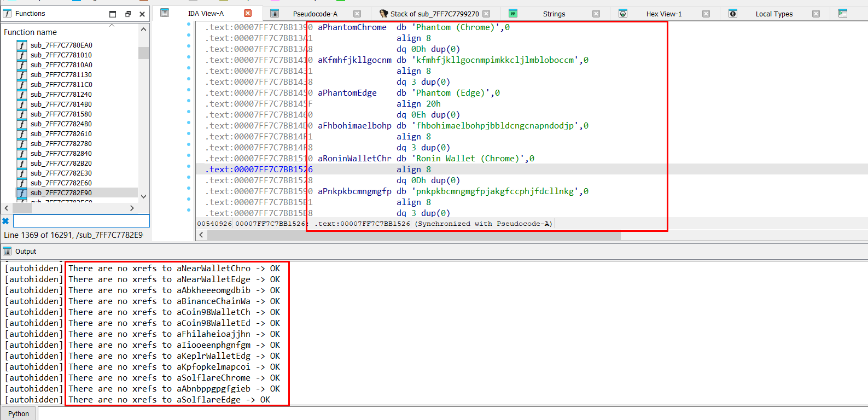This screenshot has height=420, width=868.
Task: Focus the function filter input field
Action: tap(81, 221)
